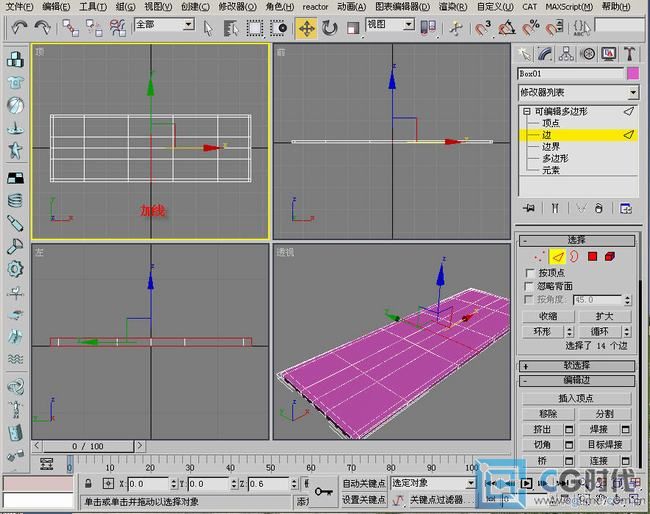Expand the 软选择 rollout

pos(577,366)
